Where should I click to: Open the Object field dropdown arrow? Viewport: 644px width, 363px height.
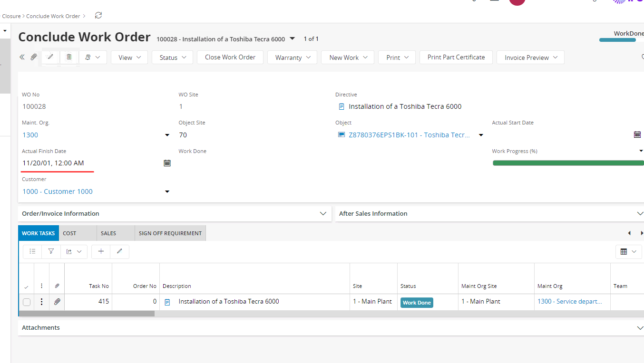(481, 135)
